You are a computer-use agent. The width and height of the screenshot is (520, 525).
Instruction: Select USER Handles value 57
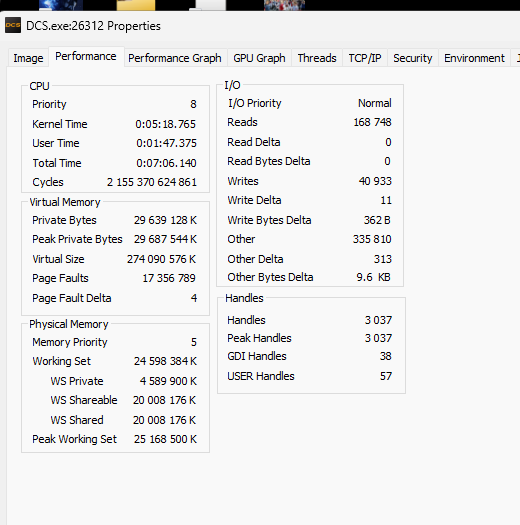[386, 376]
